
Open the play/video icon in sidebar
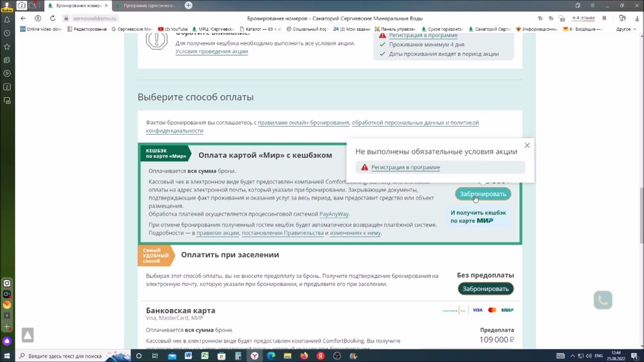tap(7, 73)
